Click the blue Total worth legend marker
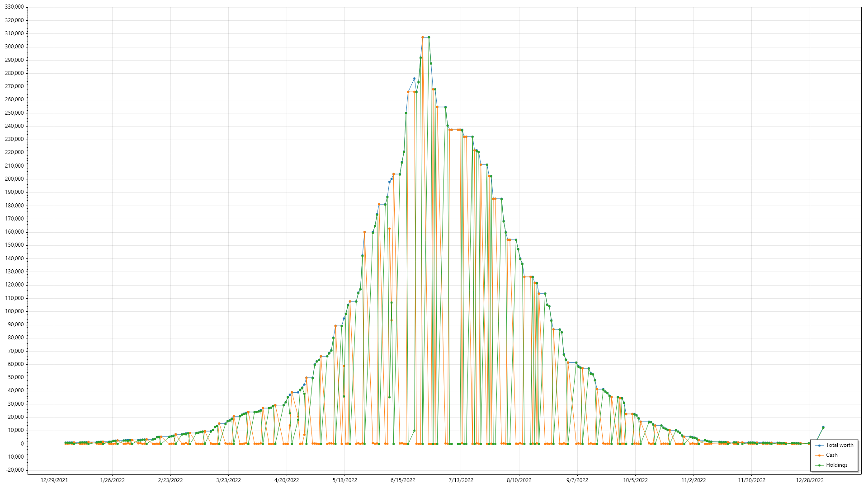Image resolution: width=868 pixels, height=488 pixels. pos(819,446)
